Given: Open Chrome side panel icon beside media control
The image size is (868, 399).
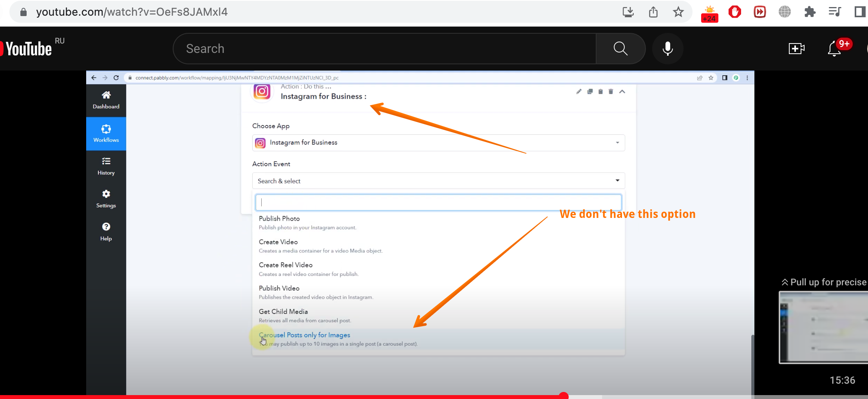Looking at the screenshot, I should 860,12.
